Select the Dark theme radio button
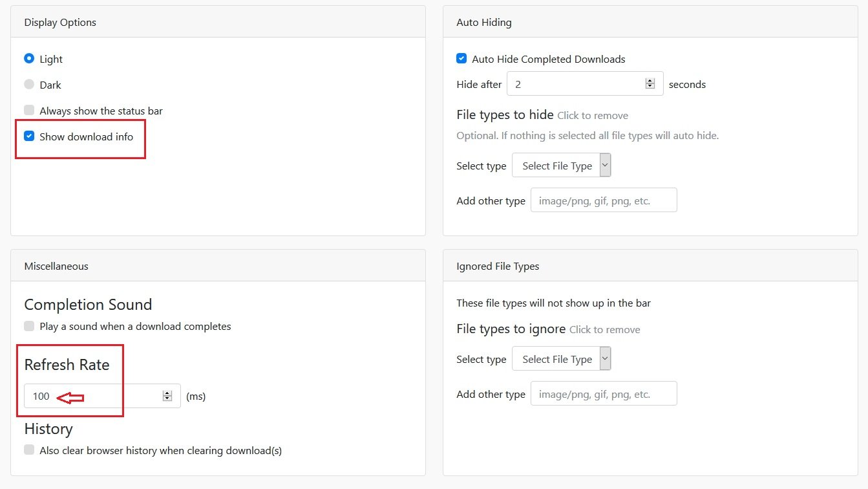Viewport: 868px width, 489px height. 29,84
